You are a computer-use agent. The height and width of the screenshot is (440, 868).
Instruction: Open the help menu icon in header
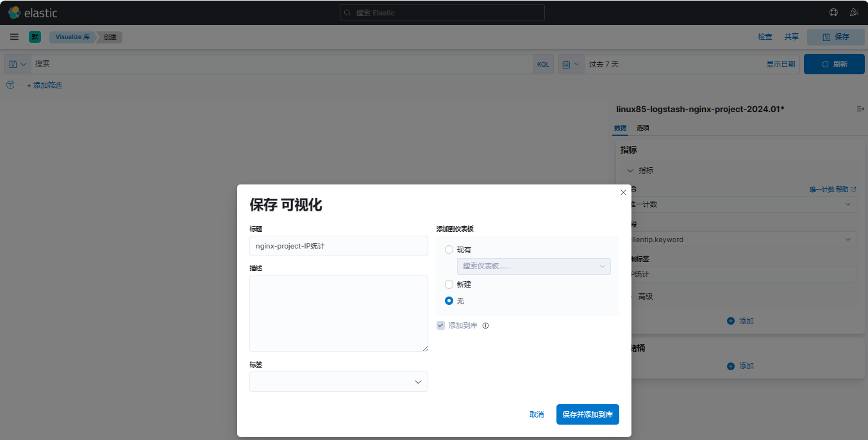point(833,12)
